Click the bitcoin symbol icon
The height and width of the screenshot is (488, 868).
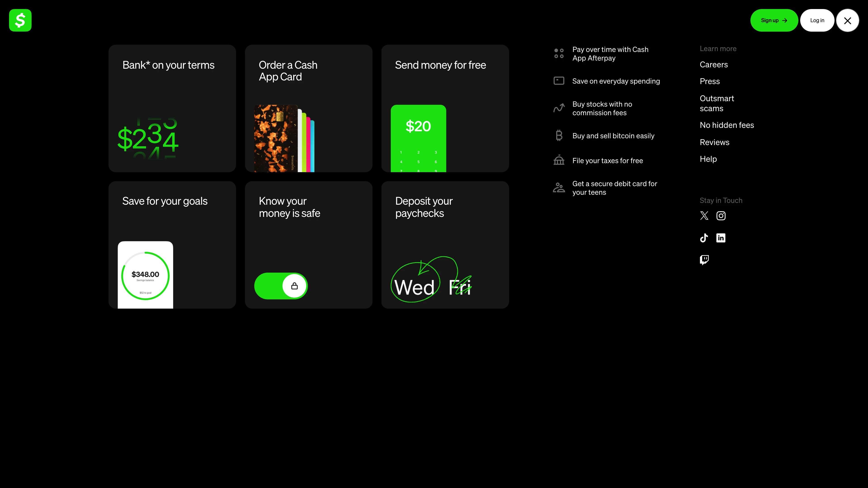tap(559, 135)
